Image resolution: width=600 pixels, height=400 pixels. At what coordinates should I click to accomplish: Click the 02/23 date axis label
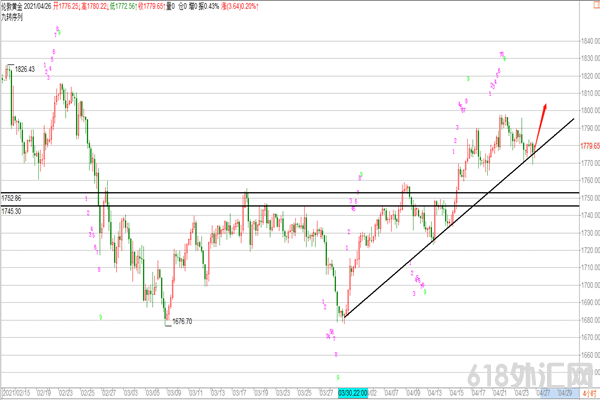65,393
